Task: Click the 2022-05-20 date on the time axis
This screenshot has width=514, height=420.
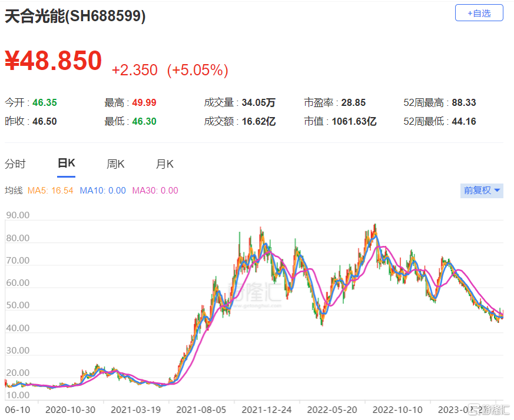Action: coord(332,410)
